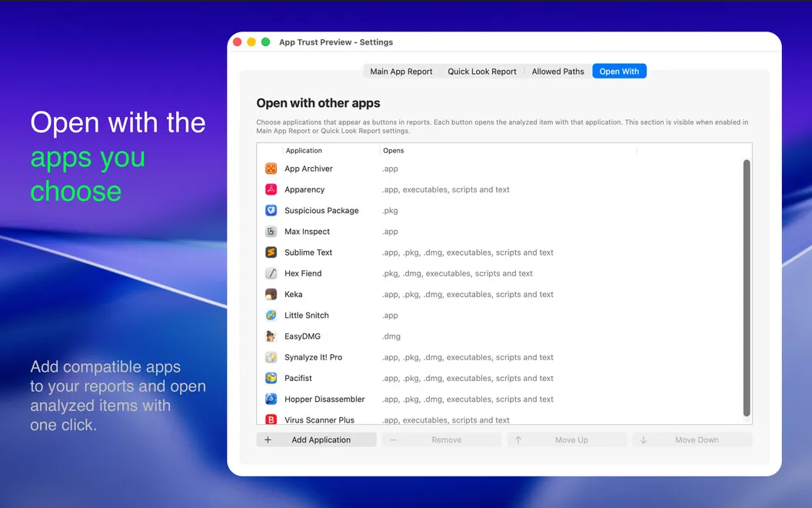Image resolution: width=812 pixels, height=508 pixels.
Task: Click the Apparency app icon
Action: coord(271,189)
